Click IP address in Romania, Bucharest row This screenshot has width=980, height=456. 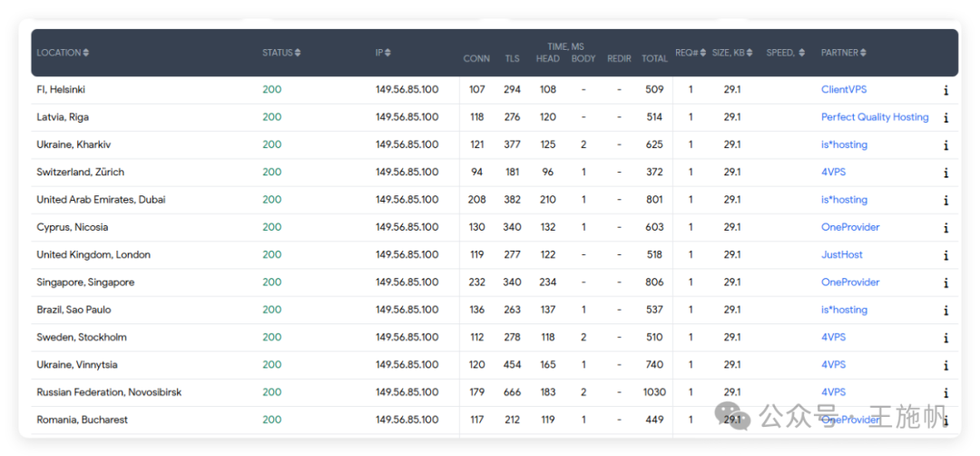click(x=407, y=420)
